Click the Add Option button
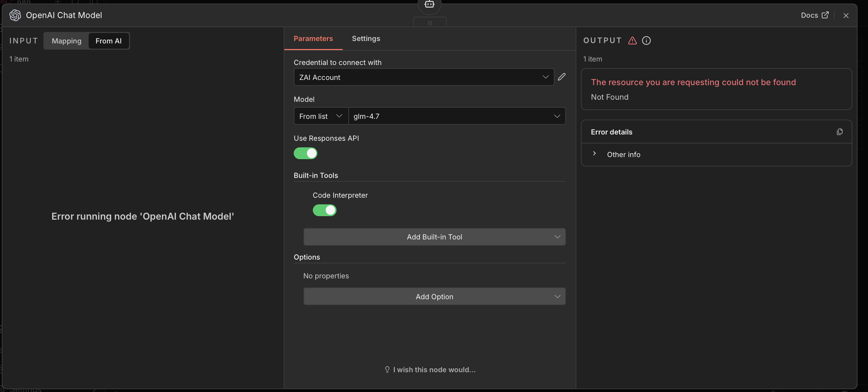This screenshot has height=392, width=868. click(x=434, y=297)
